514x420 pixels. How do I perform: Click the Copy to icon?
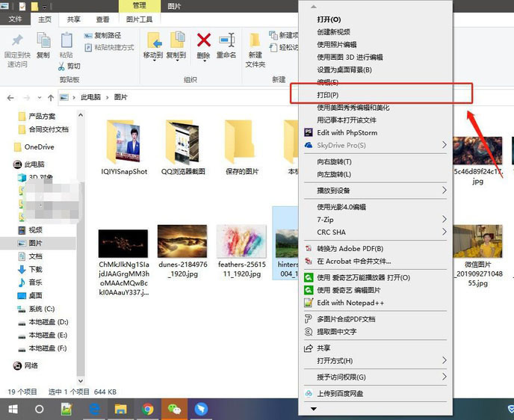[177, 40]
